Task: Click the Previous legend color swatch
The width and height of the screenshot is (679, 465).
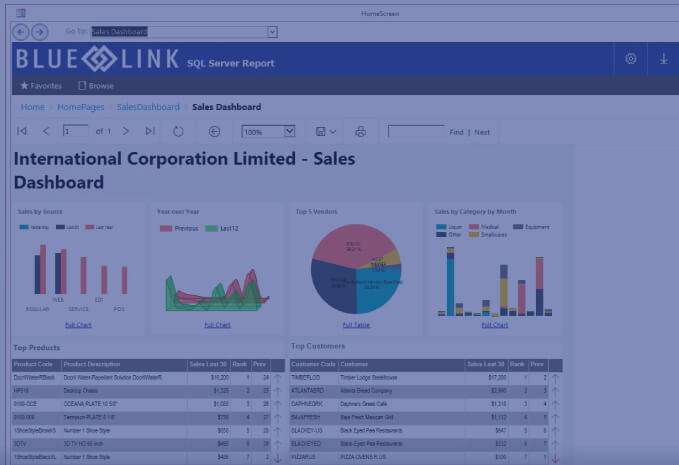Action: (x=167, y=229)
